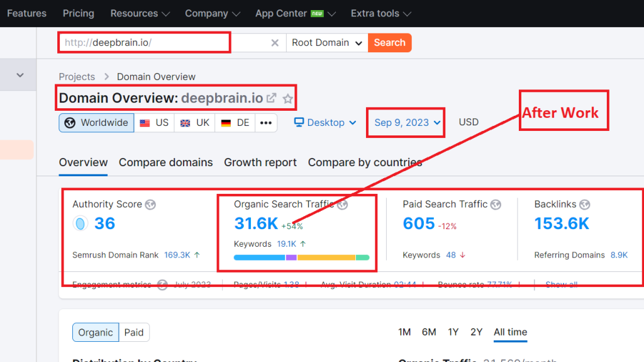
Task: Click the US flag icon
Action: click(145, 123)
